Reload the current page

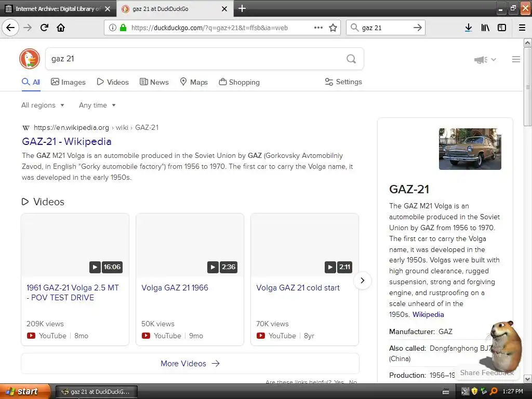44,28
